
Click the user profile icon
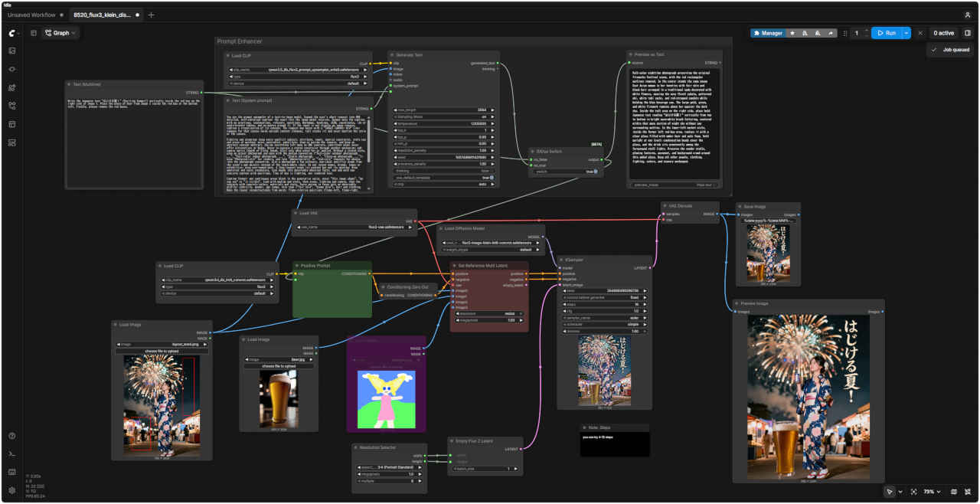[x=968, y=15]
